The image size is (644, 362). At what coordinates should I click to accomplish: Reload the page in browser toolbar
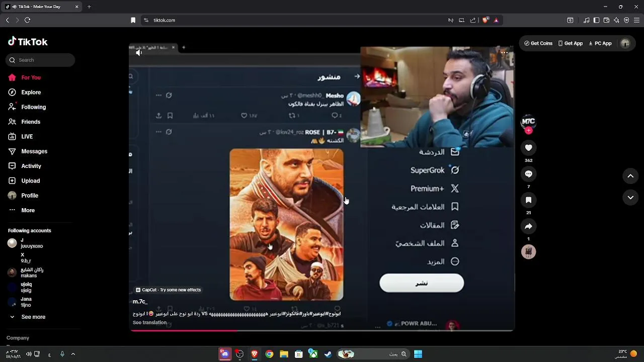27,20
